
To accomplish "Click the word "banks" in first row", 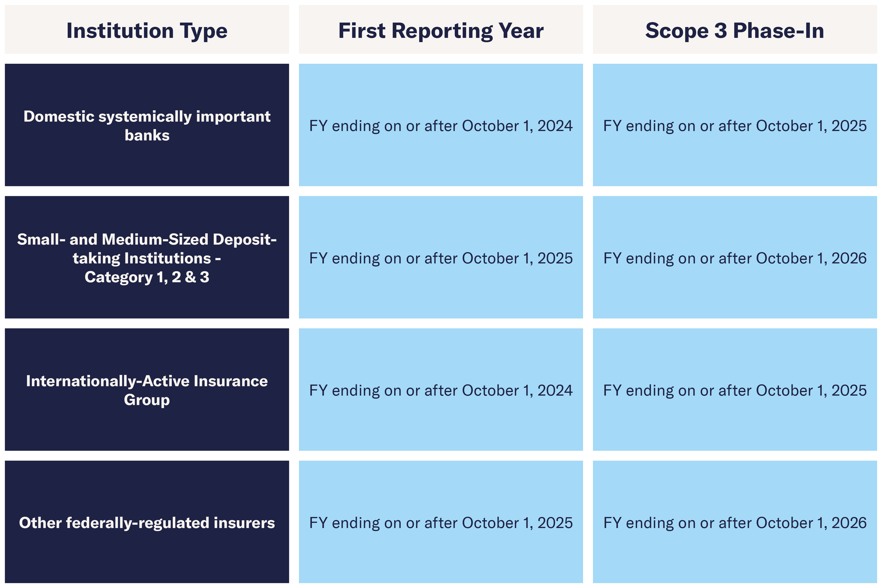I will click(147, 135).
